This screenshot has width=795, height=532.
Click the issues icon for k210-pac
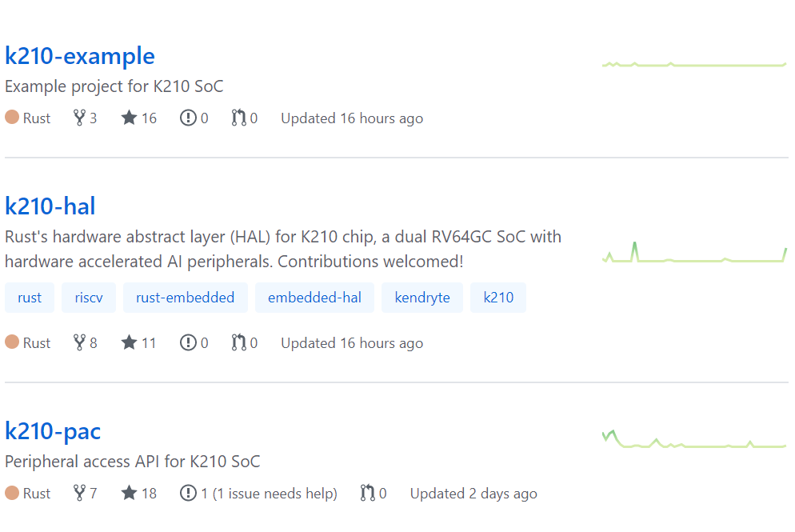tap(188, 494)
